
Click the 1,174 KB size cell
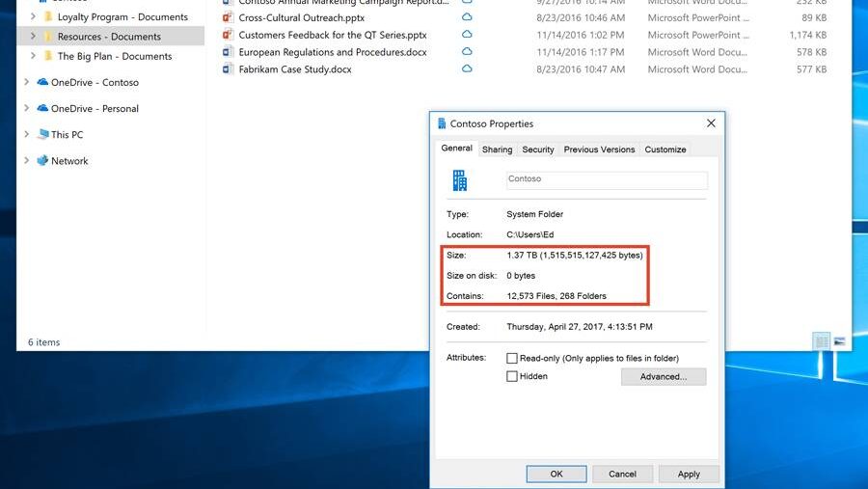click(x=807, y=35)
